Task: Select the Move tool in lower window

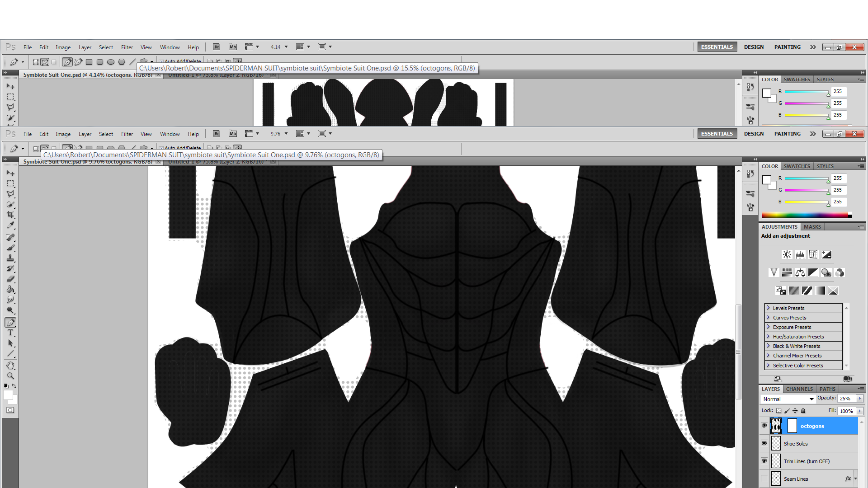Action: pos(10,173)
